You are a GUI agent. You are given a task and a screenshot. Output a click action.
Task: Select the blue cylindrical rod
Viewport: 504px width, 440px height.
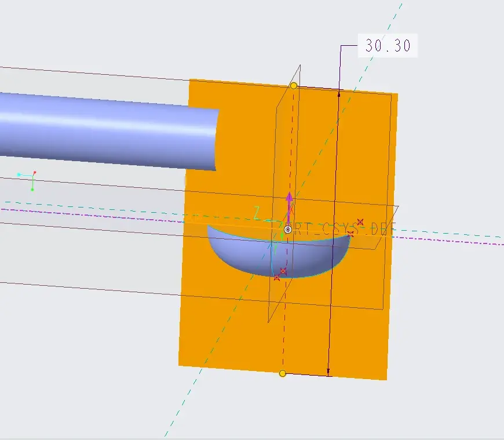109,130
